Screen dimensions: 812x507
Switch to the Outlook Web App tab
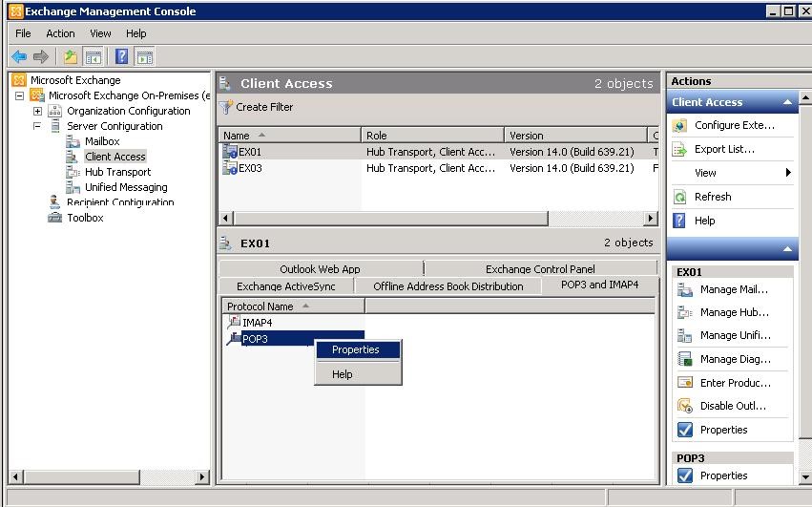tap(320, 269)
